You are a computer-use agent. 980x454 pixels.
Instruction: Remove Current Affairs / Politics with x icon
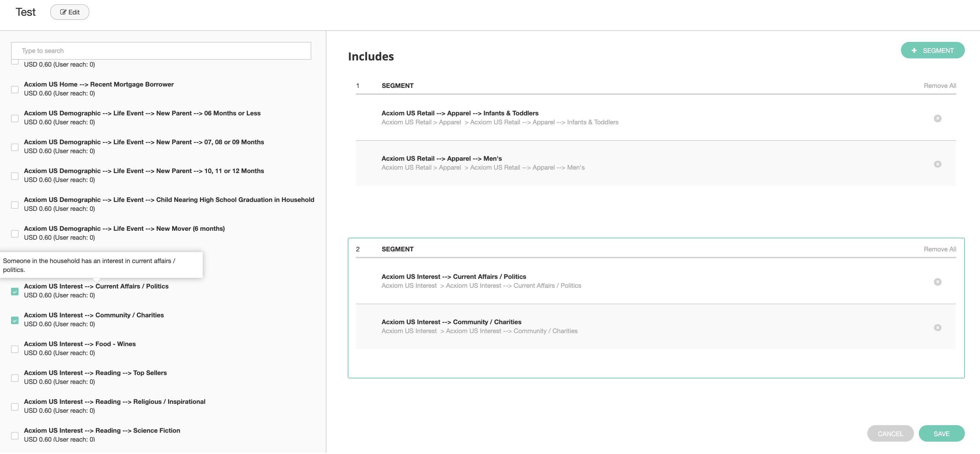tap(937, 282)
